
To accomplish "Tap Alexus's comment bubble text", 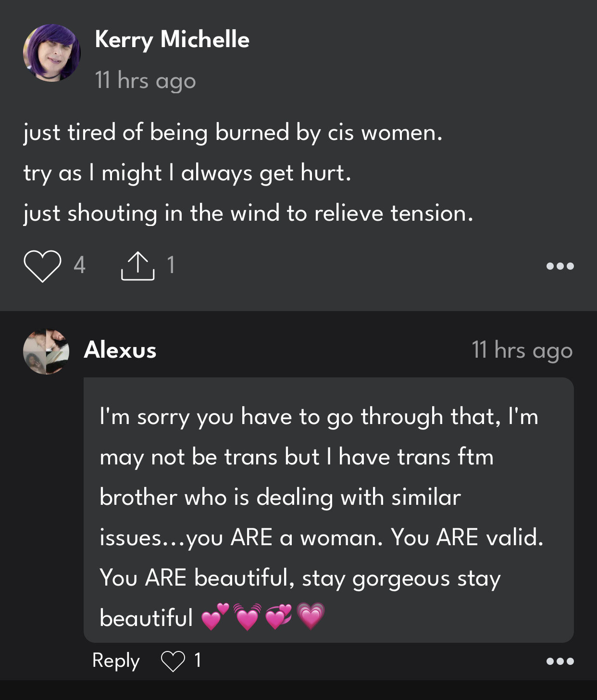I will [x=329, y=510].
